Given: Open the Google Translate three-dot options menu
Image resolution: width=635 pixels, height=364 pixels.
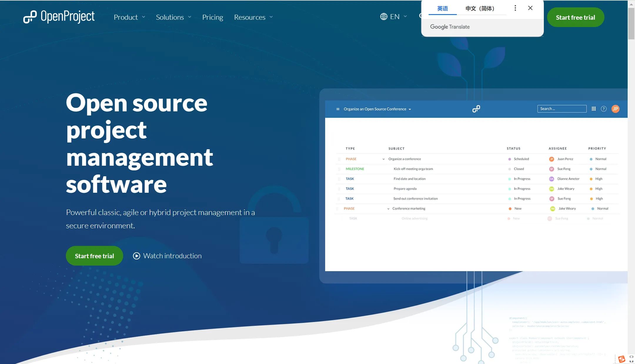Looking at the screenshot, I should tap(515, 8).
